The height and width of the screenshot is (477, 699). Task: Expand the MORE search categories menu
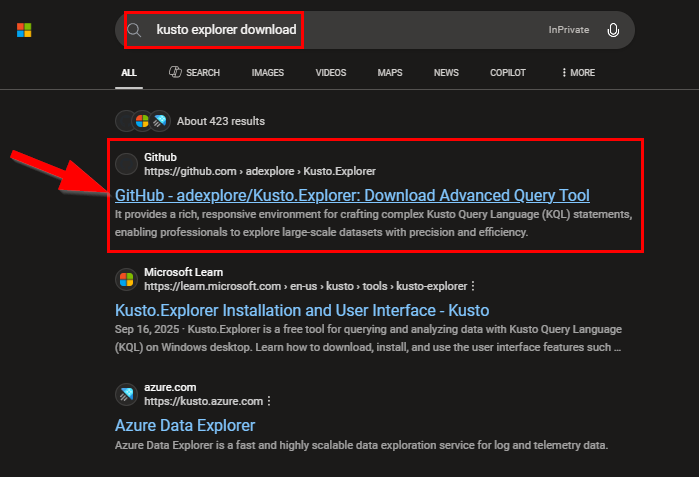(577, 73)
